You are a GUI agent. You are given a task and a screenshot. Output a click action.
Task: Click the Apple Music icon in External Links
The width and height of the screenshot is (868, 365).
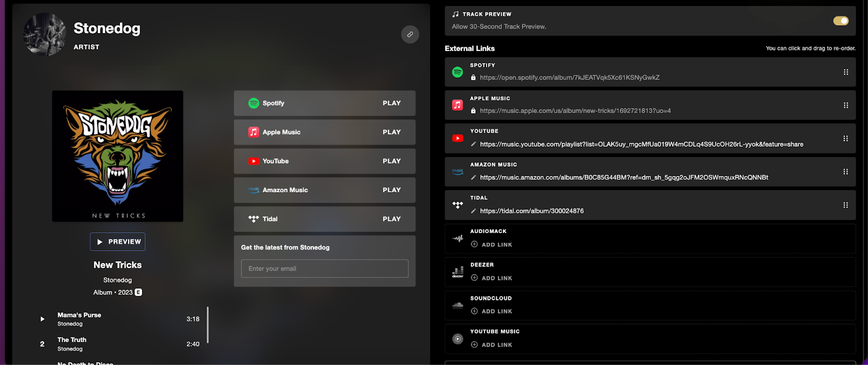[457, 105]
